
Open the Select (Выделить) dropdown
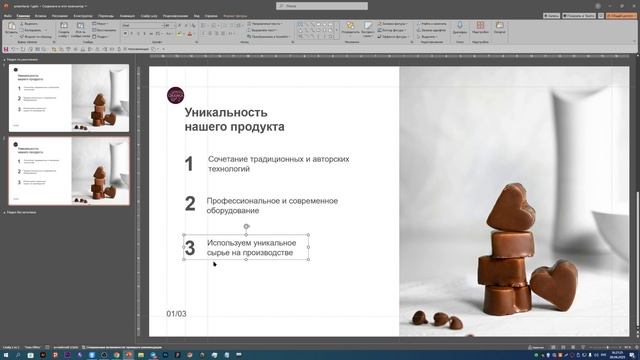428,36
